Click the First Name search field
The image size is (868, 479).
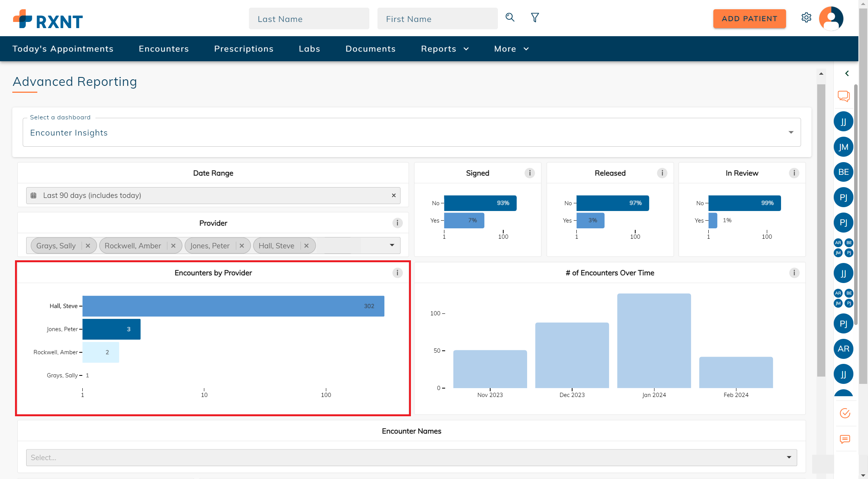tap(437, 18)
